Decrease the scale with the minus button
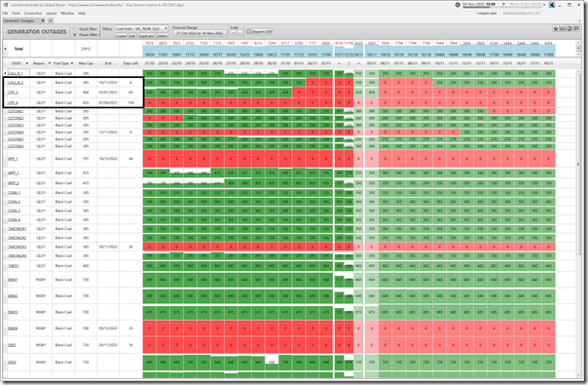Image resolution: width=588 pixels, height=385 pixels. pos(239,32)
